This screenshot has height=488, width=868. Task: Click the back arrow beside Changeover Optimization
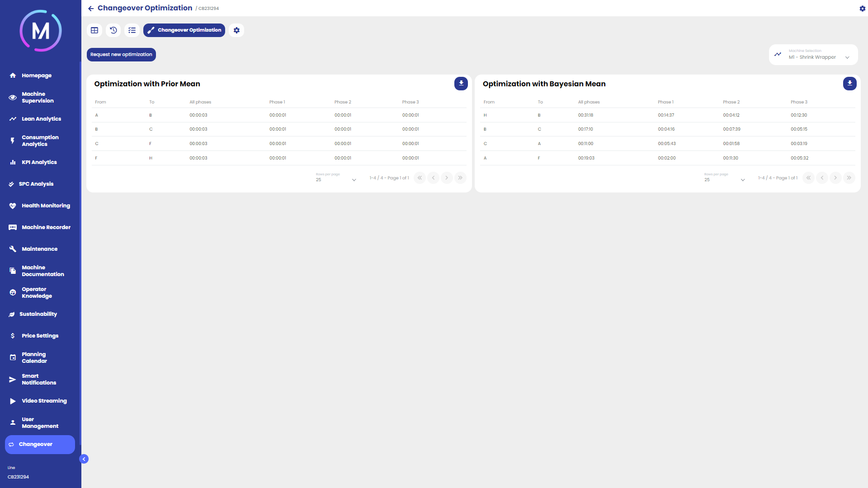91,9
